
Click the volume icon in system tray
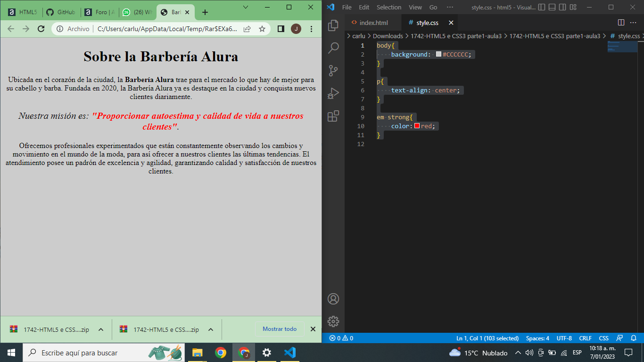click(529, 353)
